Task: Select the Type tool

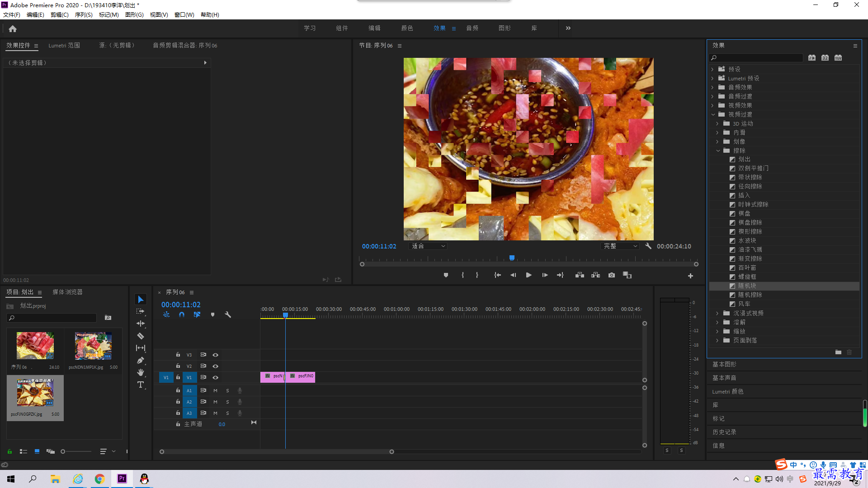Action: coord(141,385)
